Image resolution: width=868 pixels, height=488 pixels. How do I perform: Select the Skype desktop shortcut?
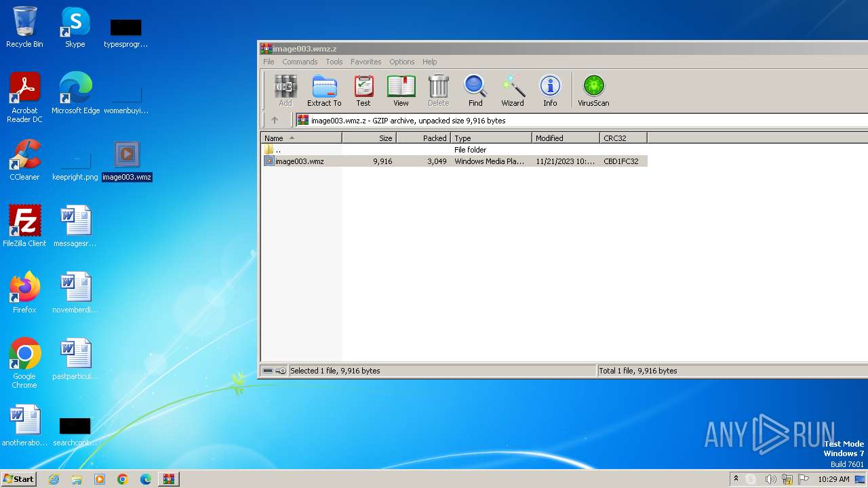(75, 28)
